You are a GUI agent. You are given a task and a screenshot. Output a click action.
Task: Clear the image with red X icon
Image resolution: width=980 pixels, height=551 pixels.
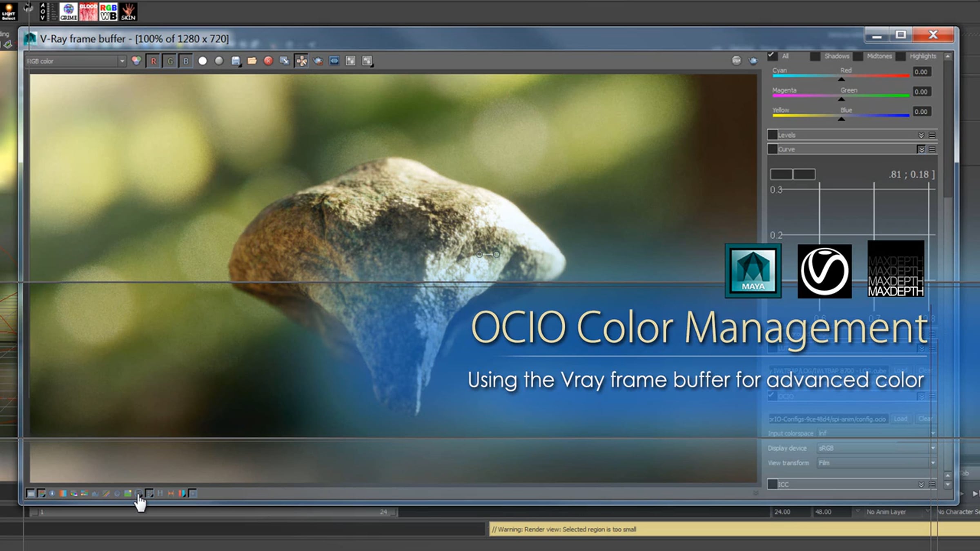(268, 61)
